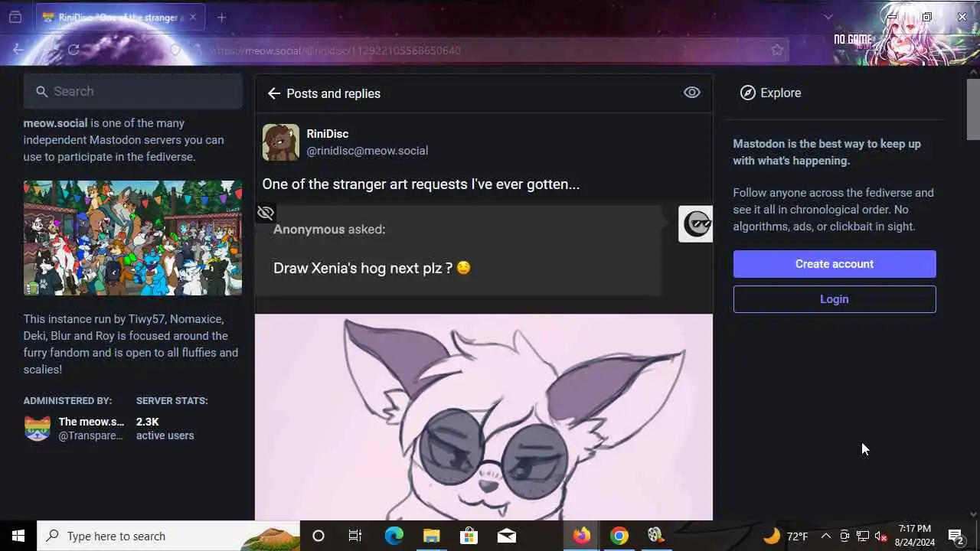Click into the Mastodon Search field
980x551 pixels.
[133, 91]
